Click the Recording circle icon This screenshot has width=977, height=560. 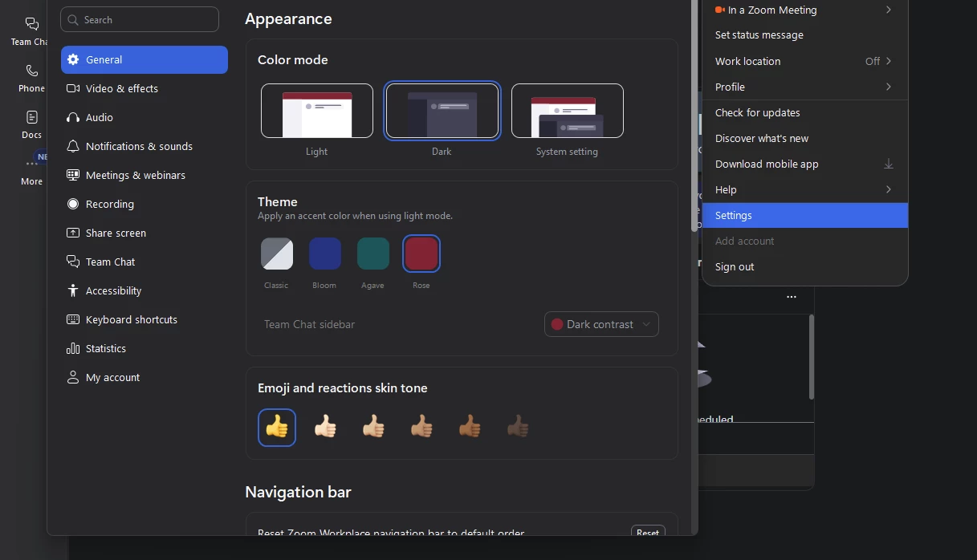point(73,204)
